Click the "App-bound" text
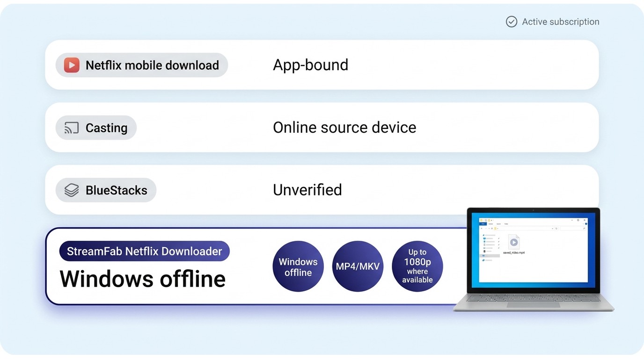 coord(311,65)
